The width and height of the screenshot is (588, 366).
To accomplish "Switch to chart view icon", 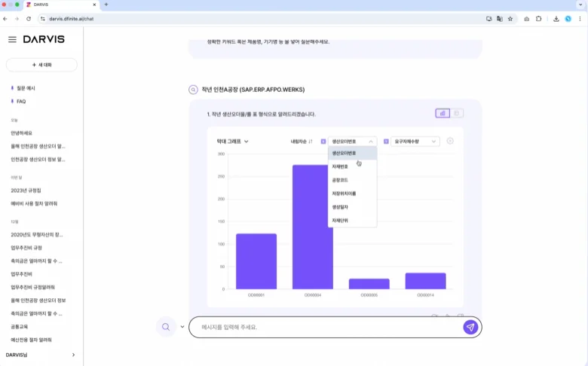I will [443, 114].
